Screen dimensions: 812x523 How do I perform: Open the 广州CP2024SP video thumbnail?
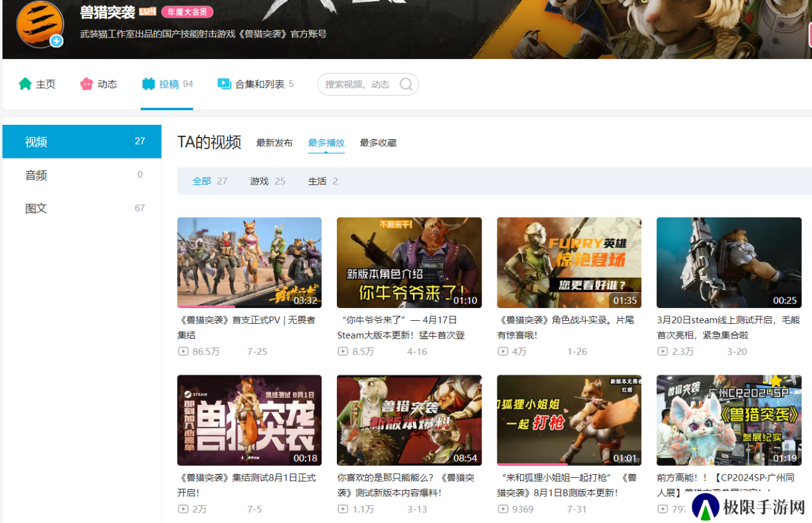pos(729,420)
